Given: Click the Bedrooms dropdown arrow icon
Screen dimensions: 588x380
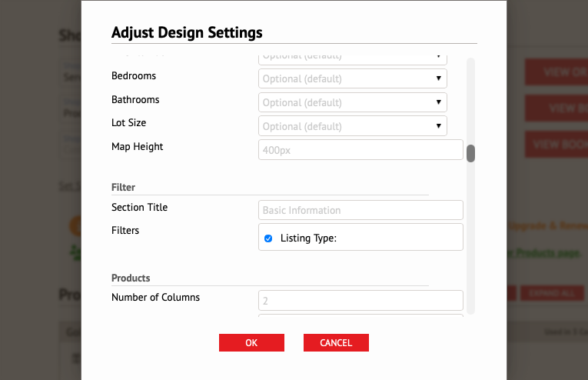Looking at the screenshot, I should (x=438, y=78).
